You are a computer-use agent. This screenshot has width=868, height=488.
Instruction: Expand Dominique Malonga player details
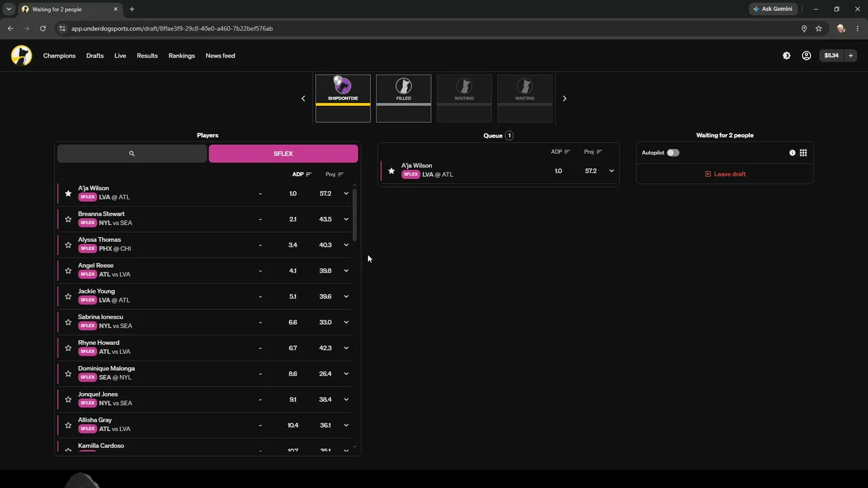click(346, 373)
